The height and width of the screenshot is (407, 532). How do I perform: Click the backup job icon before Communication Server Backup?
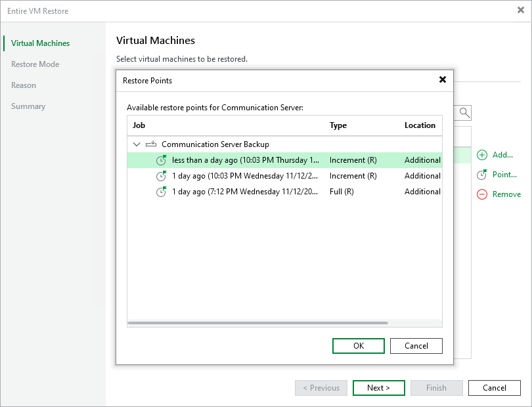[x=152, y=144]
